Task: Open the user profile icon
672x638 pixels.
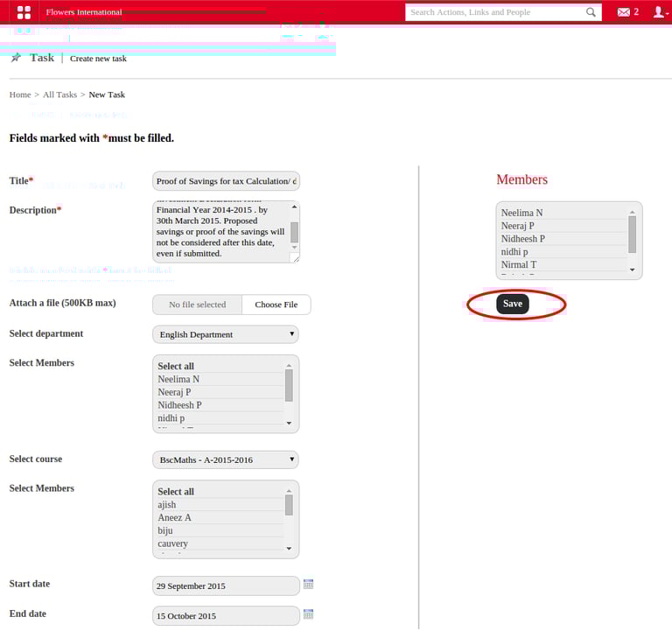Action: [659, 12]
